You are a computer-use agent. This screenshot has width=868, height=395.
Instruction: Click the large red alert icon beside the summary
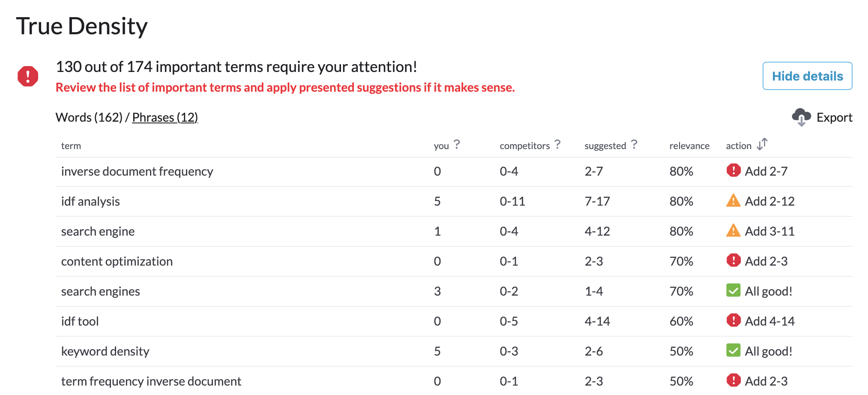[x=28, y=76]
